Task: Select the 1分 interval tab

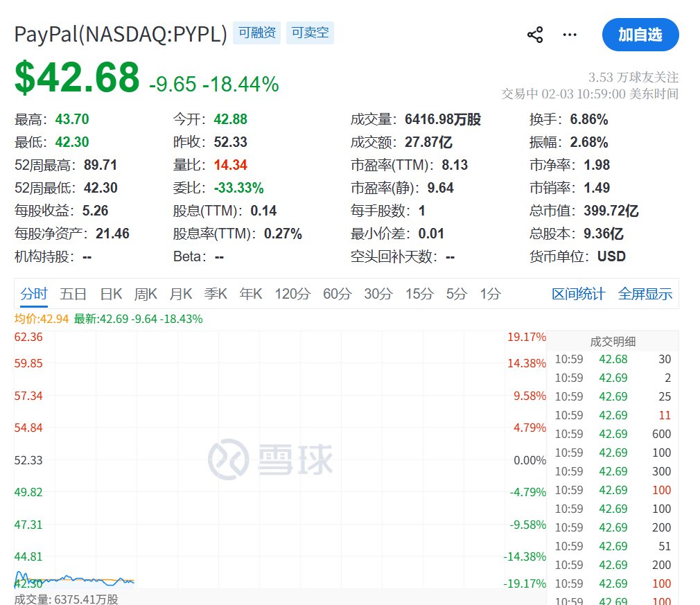Action: click(x=490, y=294)
